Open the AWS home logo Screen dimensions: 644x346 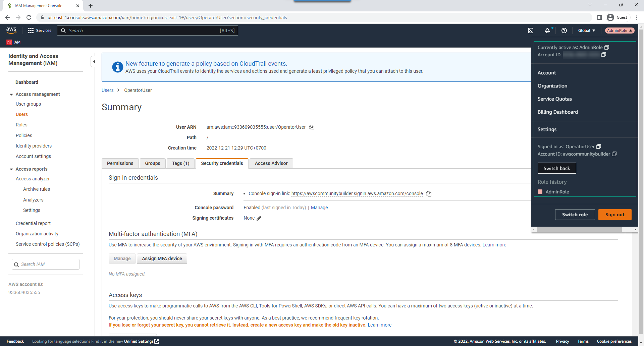[11, 30]
